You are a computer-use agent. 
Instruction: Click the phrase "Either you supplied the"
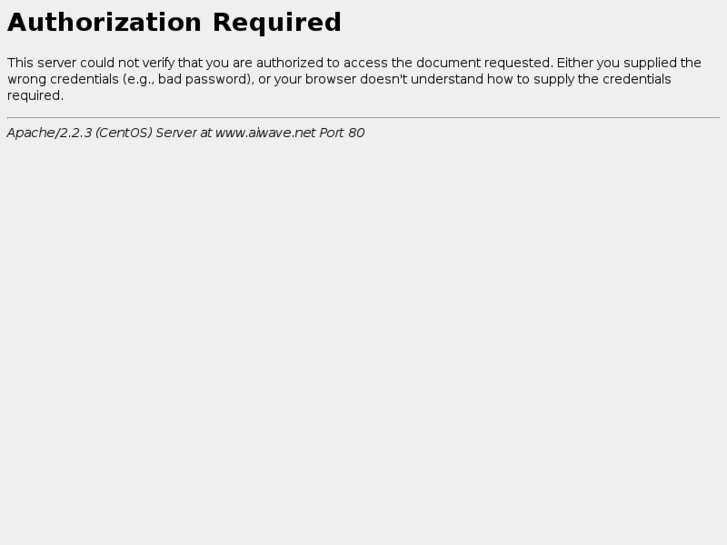(x=629, y=63)
